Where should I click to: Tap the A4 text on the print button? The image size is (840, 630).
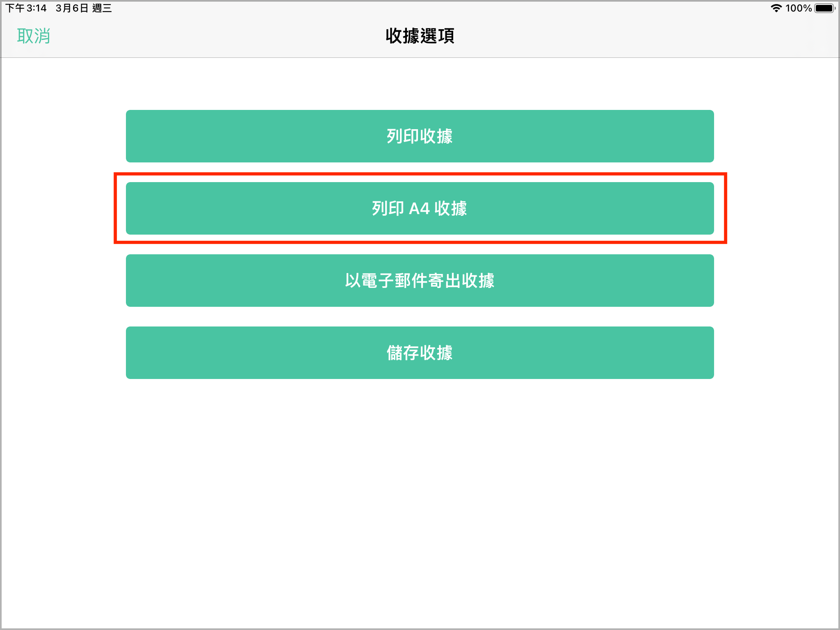(x=419, y=209)
